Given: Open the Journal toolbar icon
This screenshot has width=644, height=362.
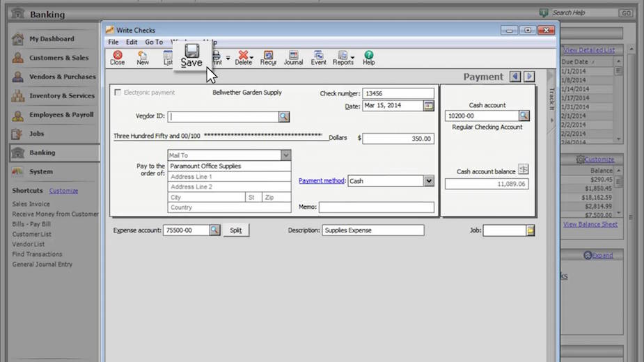Looking at the screenshot, I should tap(293, 58).
